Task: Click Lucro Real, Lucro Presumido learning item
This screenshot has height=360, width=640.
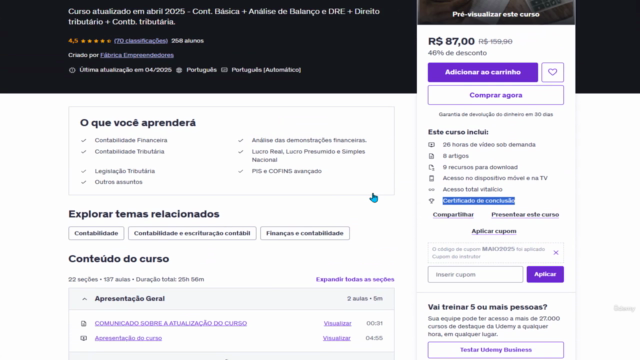Action: point(309,156)
